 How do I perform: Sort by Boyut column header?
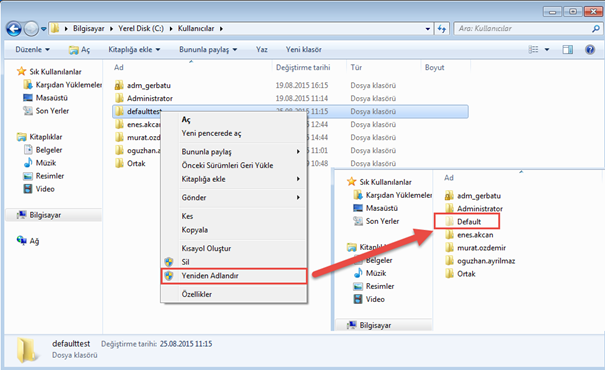point(434,68)
